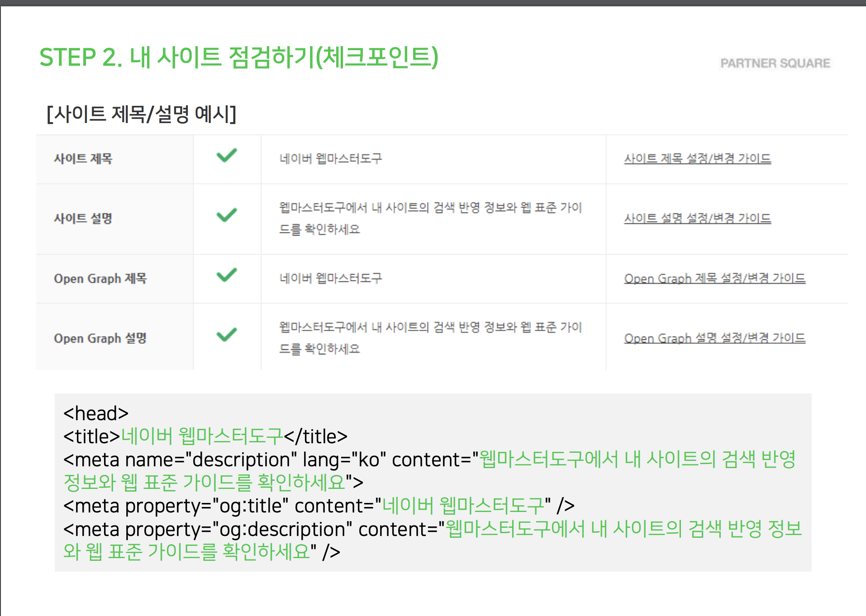The height and width of the screenshot is (616, 866).
Task: Click the description text in Open Graph 설명 row
Action: pyautogui.click(x=430, y=338)
